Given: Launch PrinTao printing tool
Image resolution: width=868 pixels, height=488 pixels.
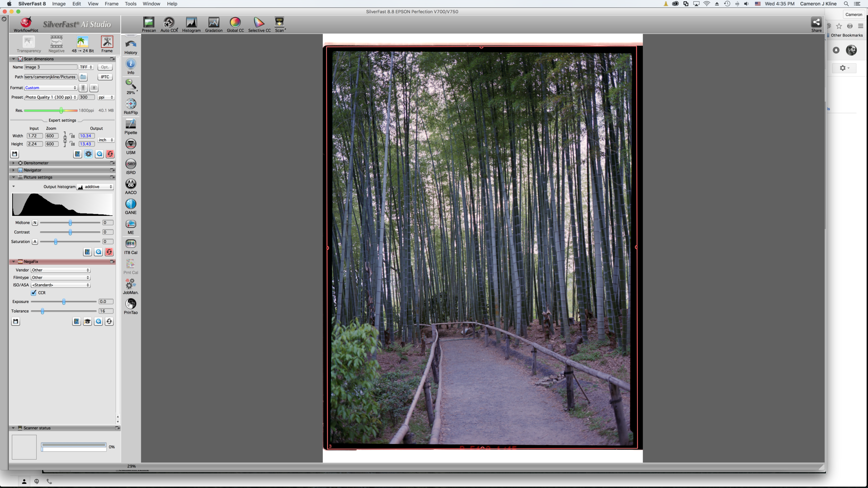Looking at the screenshot, I should 131,307.
